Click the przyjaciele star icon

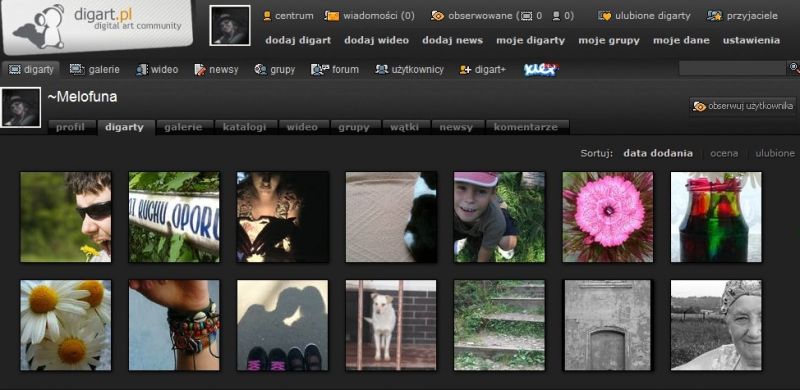[714, 16]
